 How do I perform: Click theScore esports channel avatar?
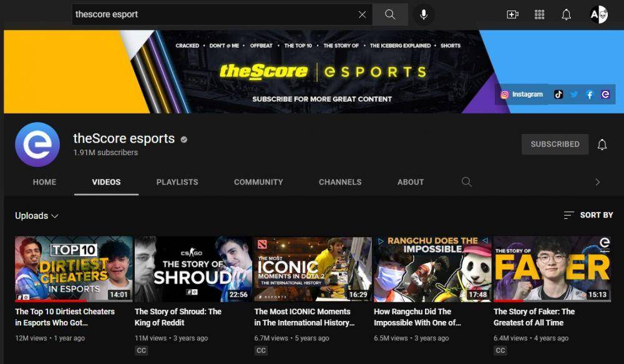(37, 144)
